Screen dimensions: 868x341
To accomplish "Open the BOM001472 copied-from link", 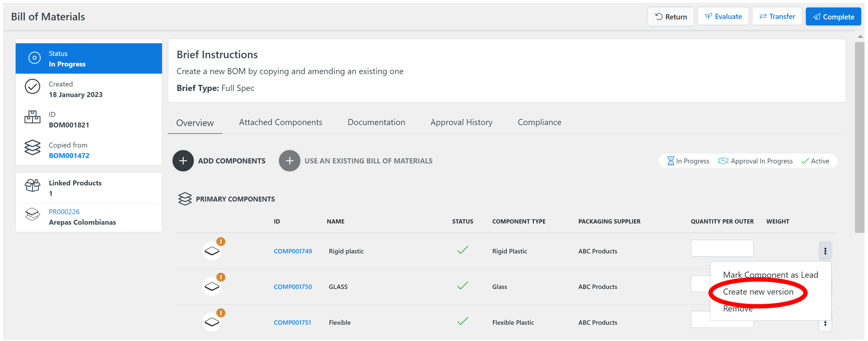I will [x=69, y=155].
